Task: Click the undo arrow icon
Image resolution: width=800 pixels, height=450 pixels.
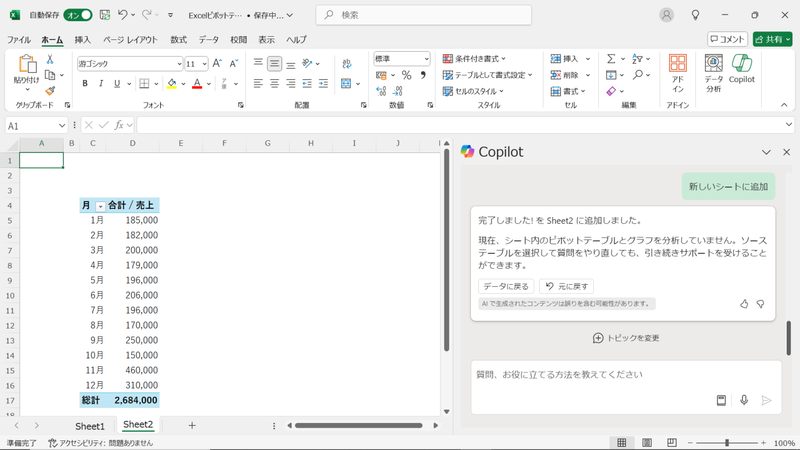Action: (122, 15)
